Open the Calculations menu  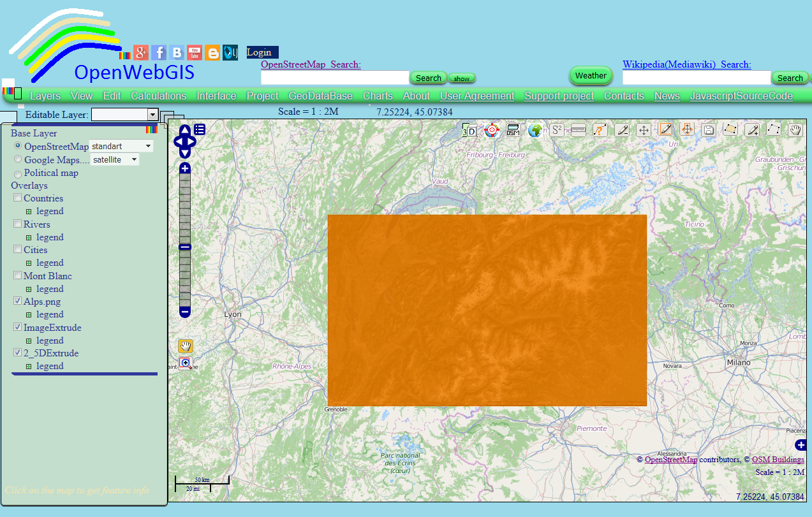click(x=159, y=96)
